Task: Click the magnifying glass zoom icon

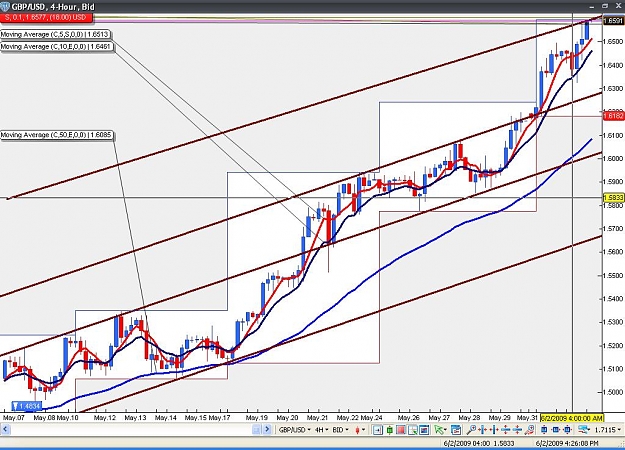Action: 471,430
